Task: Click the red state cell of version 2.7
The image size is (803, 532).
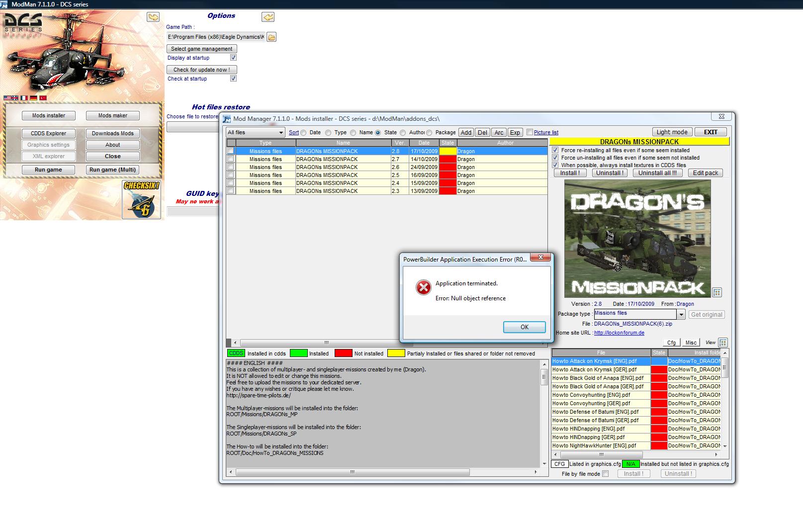Action: [447, 159]
